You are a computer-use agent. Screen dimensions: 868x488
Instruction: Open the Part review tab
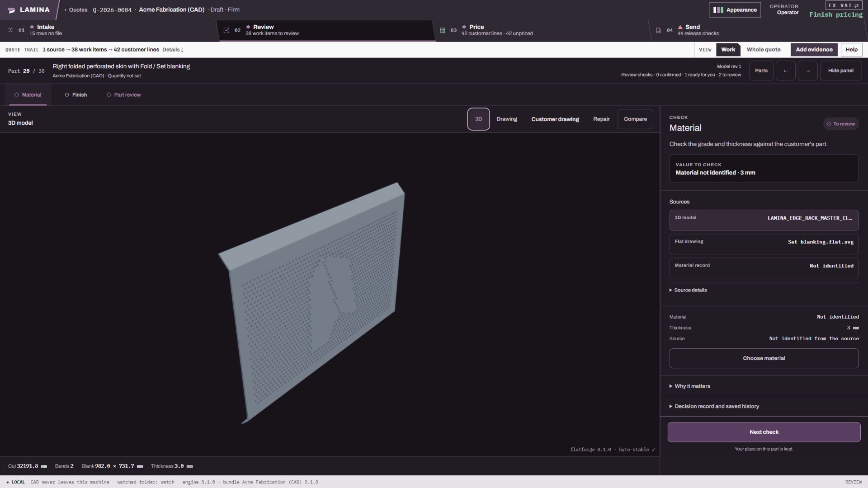click(123, 95)
